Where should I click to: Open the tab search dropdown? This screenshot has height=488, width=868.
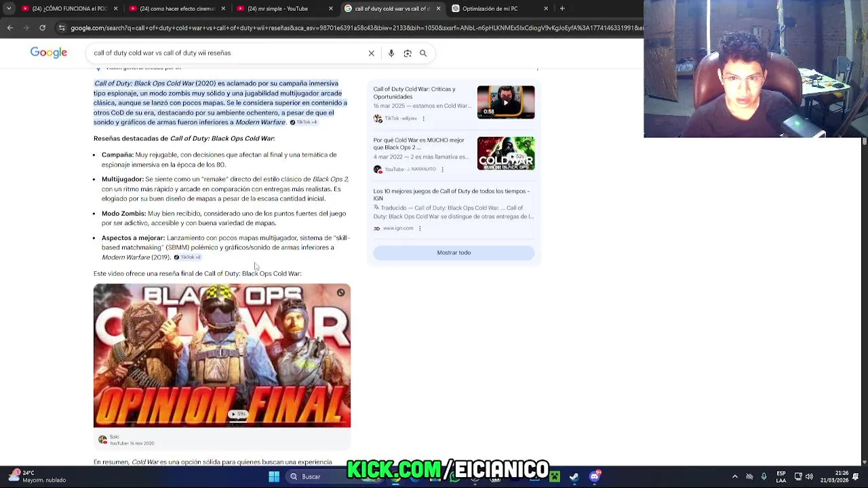(x=9, y=8)
